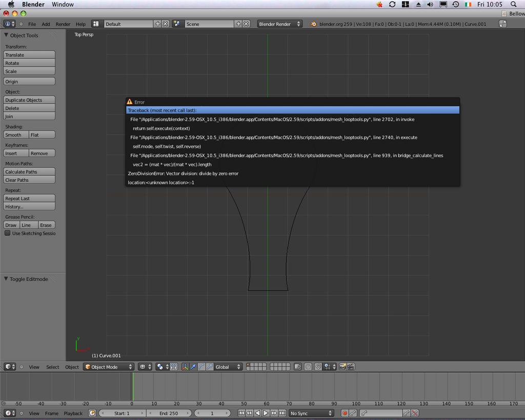The height and width of the screenshot is (420, 525).
Task: Click the Scale button
Action: 29,71
